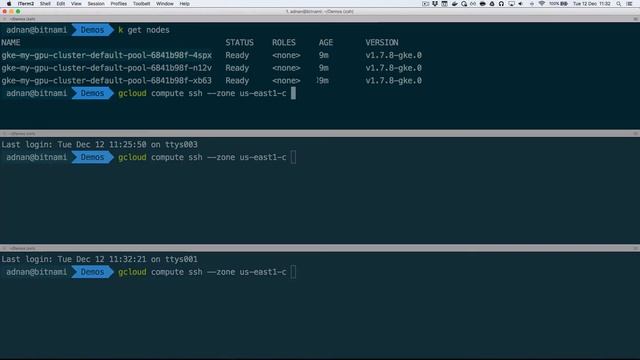Click the battery status indicator
This screenshot has width=640, height=360.
(558, 4)
